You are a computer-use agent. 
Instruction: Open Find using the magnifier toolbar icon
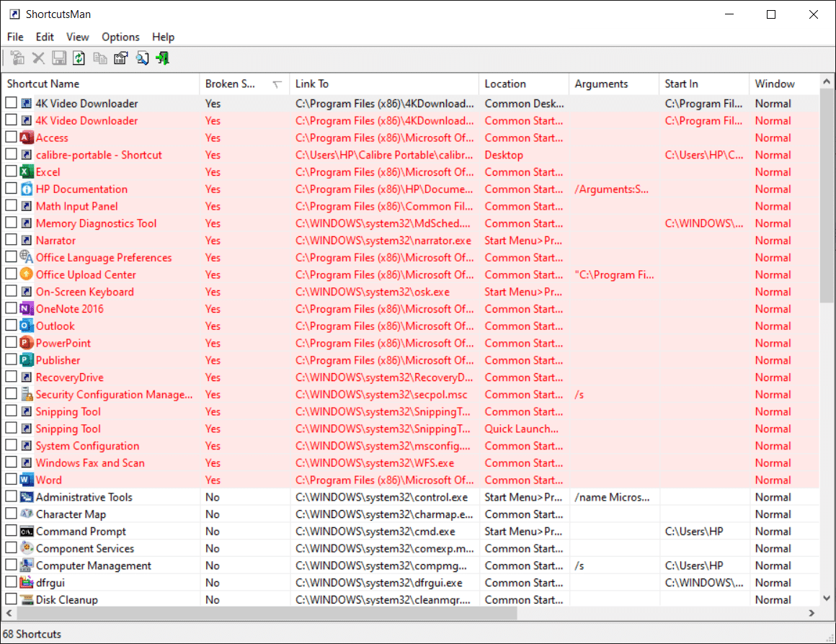tap(143, 58)
